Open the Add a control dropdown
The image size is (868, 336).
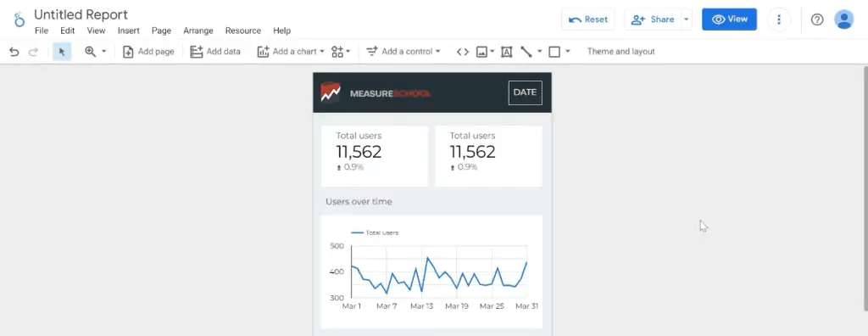coord(403,52)
